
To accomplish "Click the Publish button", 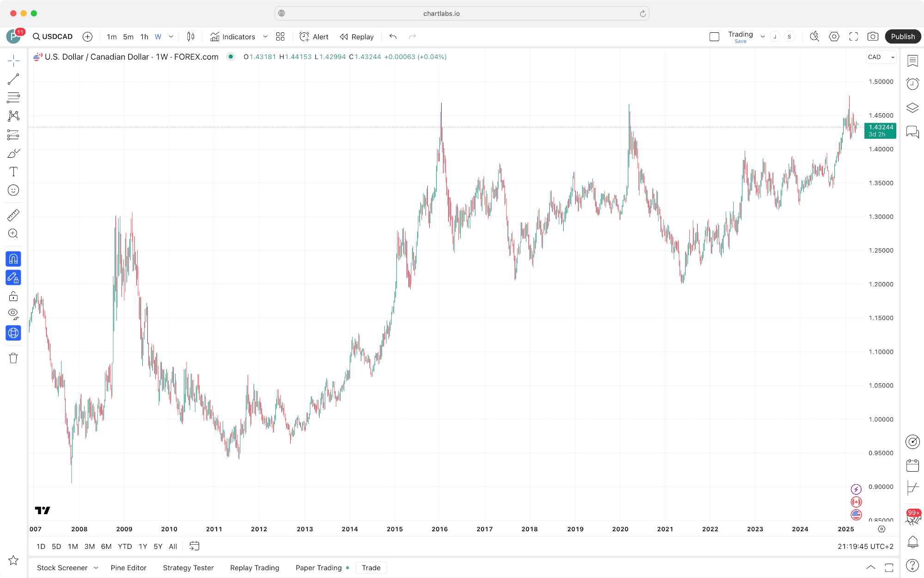I will (x=902, y=37).
